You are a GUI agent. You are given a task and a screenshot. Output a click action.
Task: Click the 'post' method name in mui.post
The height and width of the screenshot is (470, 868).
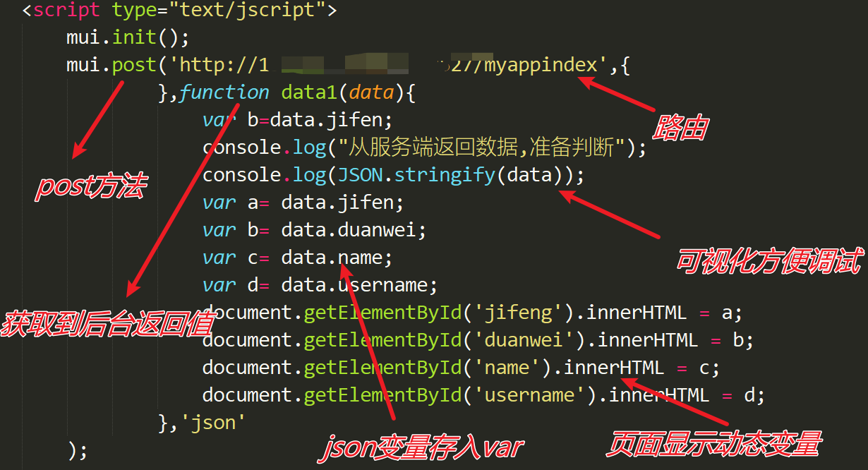click(x=134, y=65)
